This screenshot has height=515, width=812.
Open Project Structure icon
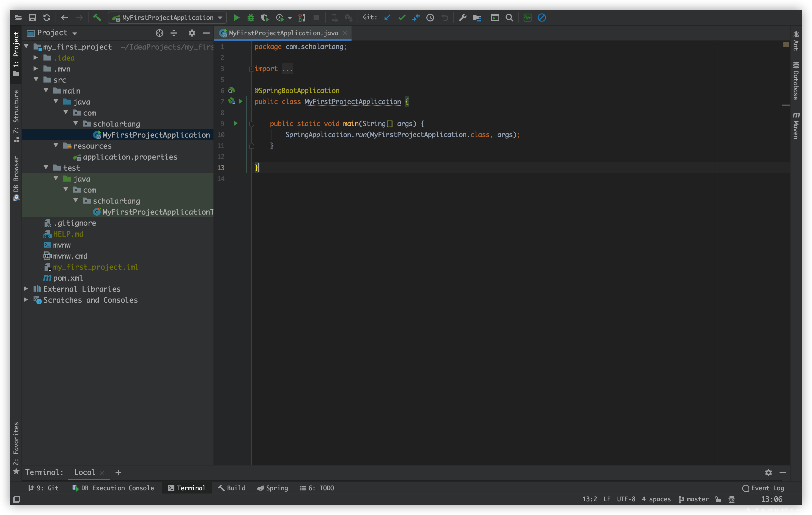[477, 18]
